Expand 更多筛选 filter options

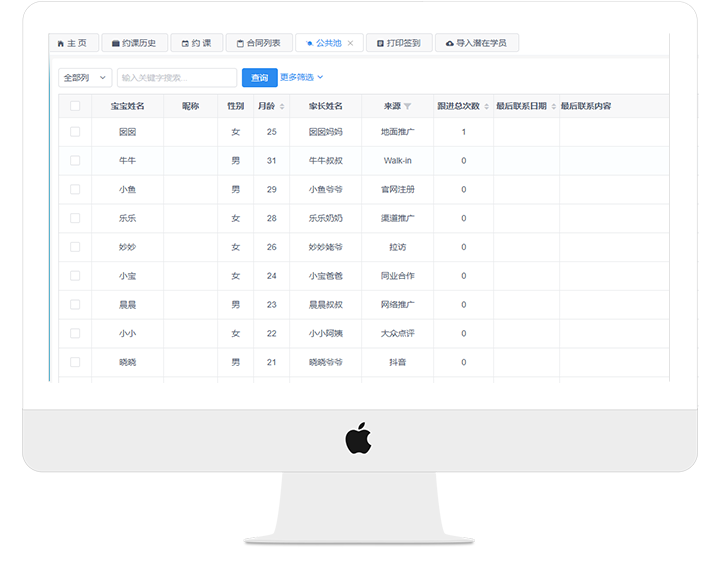pos(302,77)
